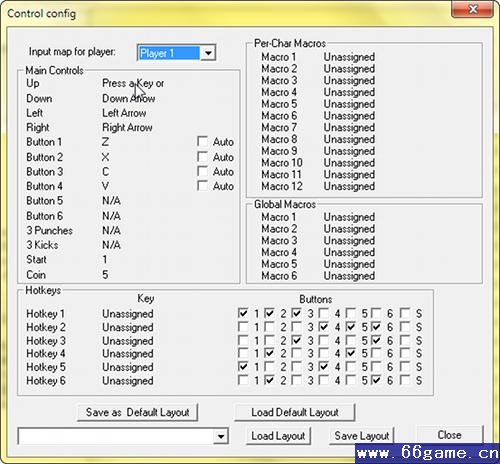Select Per-Char Macro 12 Unassigned entry

point(349,186)
